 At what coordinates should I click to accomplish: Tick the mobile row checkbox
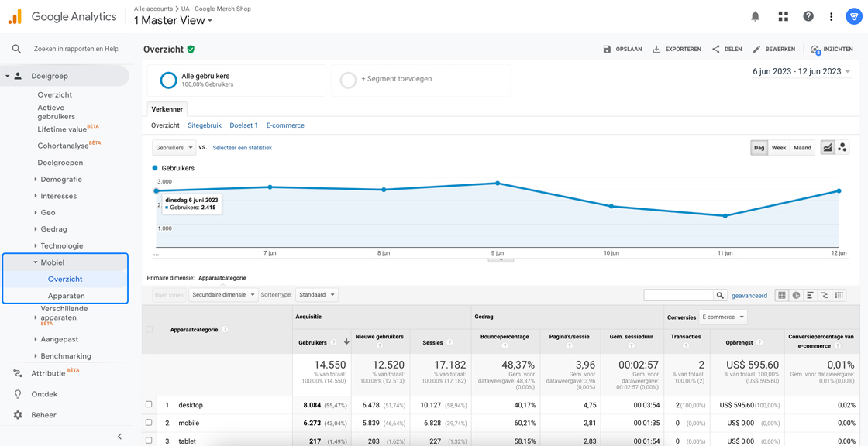(149, 423)
